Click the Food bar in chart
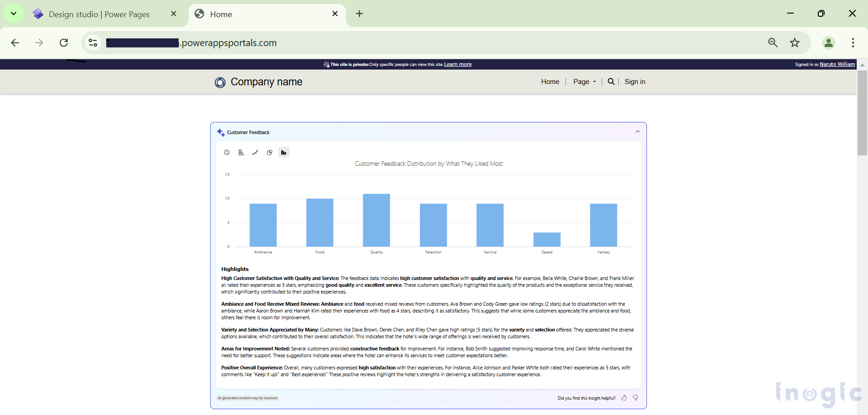This screenshot has width=868, height=415. pos(320,223)
